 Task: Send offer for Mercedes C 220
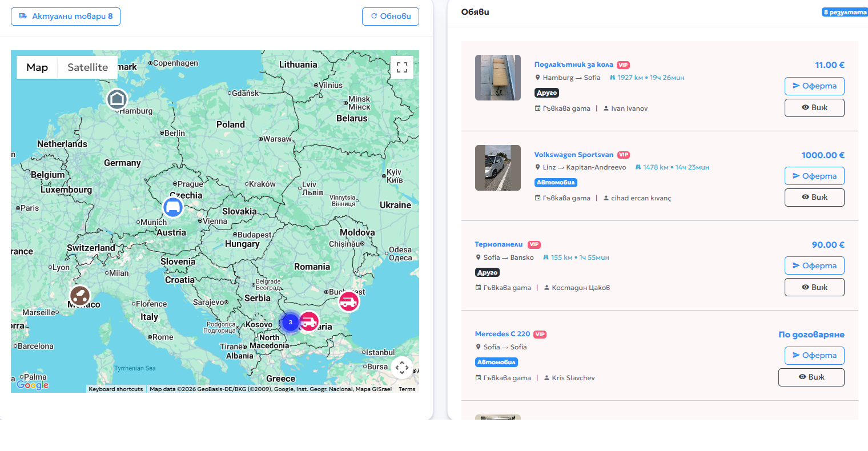pyautogui.click(x=814, y=356)
